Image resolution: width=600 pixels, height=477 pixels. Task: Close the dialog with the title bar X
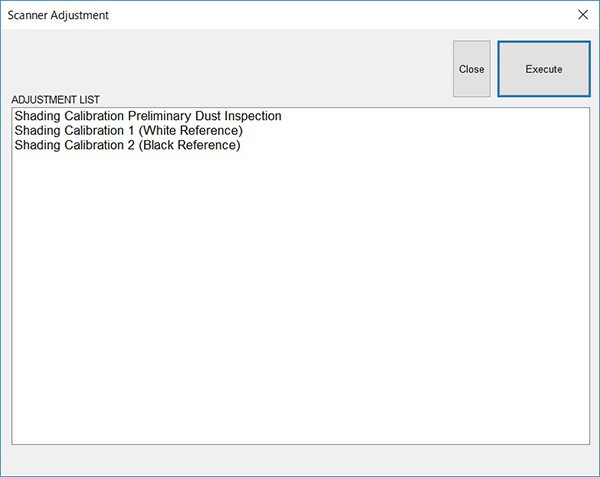[x=583, y=15]
